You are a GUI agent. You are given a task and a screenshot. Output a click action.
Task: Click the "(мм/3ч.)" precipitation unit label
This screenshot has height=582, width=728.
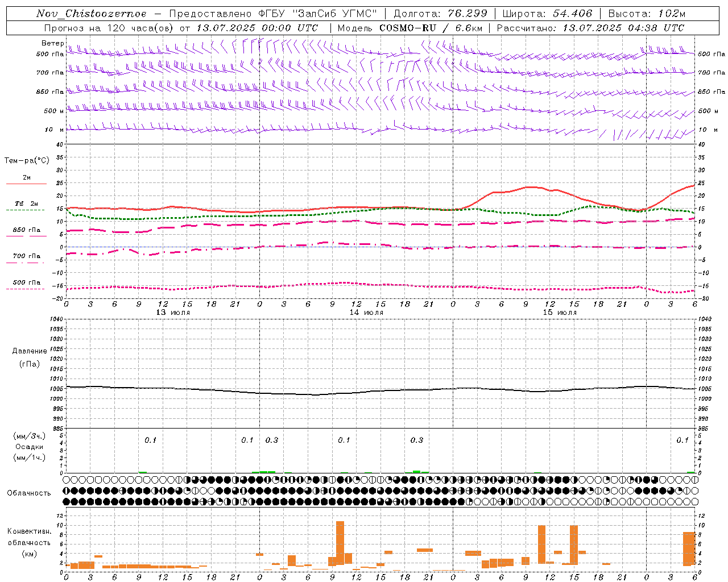[x=30, y=436]
